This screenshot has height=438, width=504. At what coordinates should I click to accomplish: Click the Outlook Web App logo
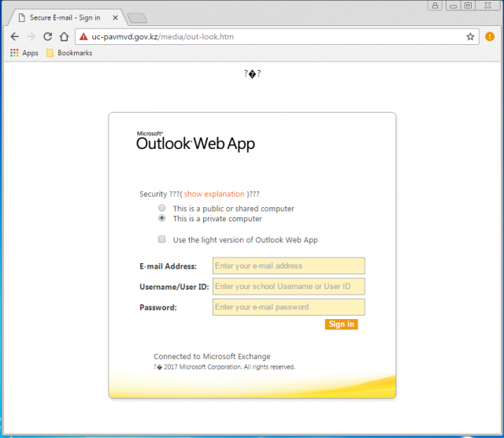point(195,142)
